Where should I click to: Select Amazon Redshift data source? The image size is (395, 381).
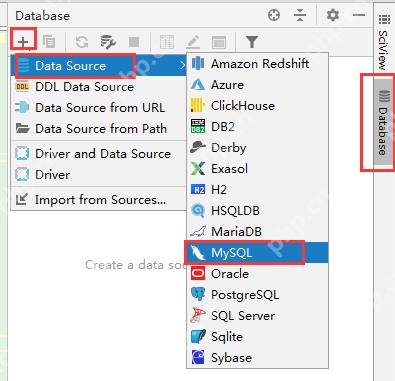(257, 63)
